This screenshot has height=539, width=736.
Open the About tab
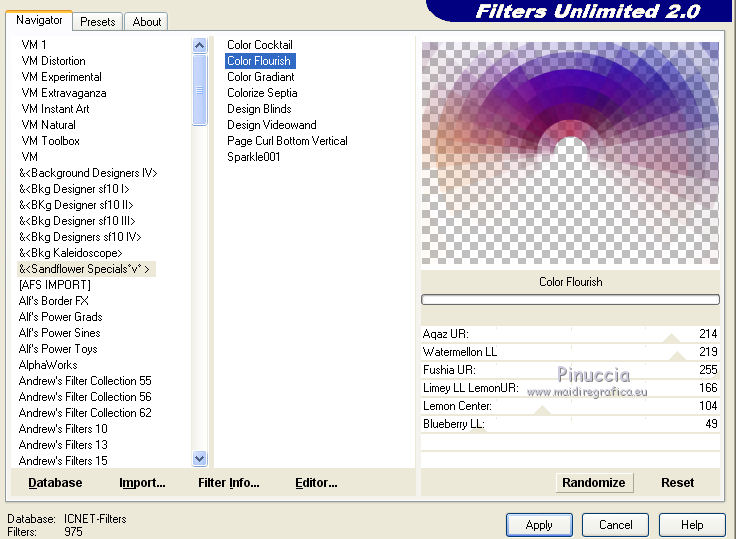click(146, 22)
